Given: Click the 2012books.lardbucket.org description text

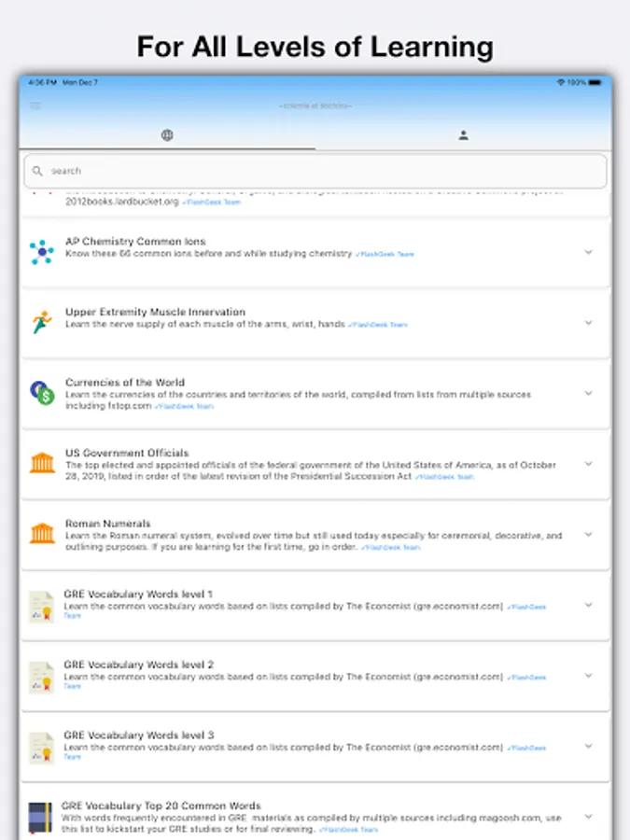Looking at the screenshot, I should 122,202.
